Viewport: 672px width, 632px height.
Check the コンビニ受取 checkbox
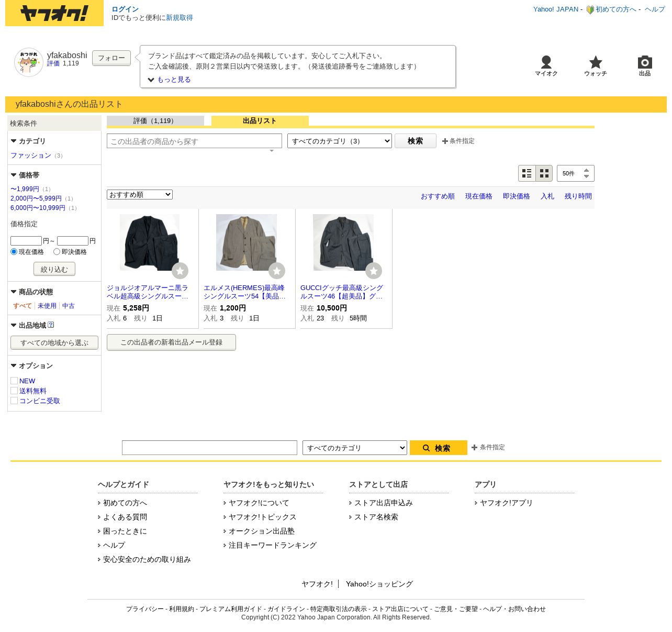(14, 401)
